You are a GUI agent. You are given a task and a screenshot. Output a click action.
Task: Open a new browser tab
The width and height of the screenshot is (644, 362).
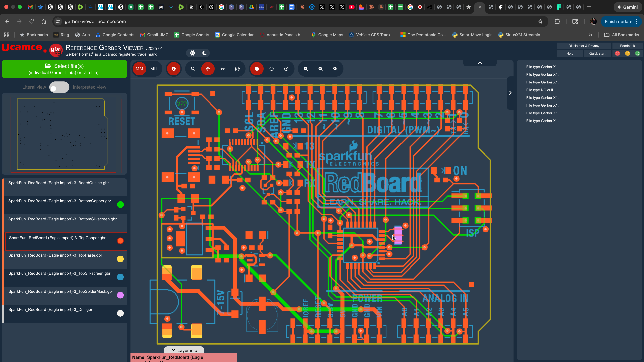point(589,7)
